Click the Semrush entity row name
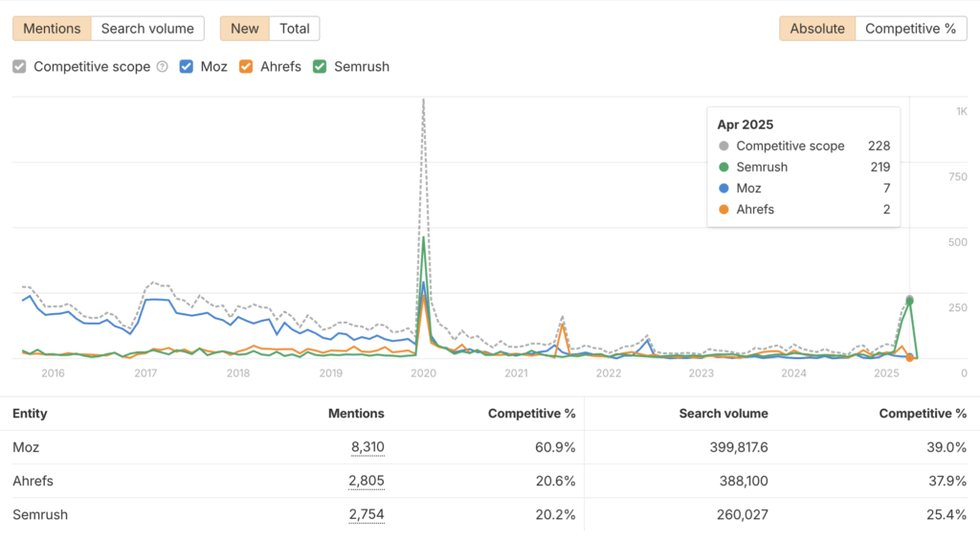This screenshot has width=980, height=541. click(40, 515)
